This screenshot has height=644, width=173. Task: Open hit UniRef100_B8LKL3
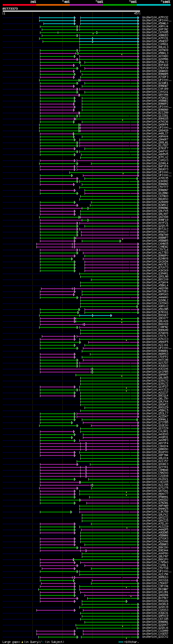[x=155, y=47]
